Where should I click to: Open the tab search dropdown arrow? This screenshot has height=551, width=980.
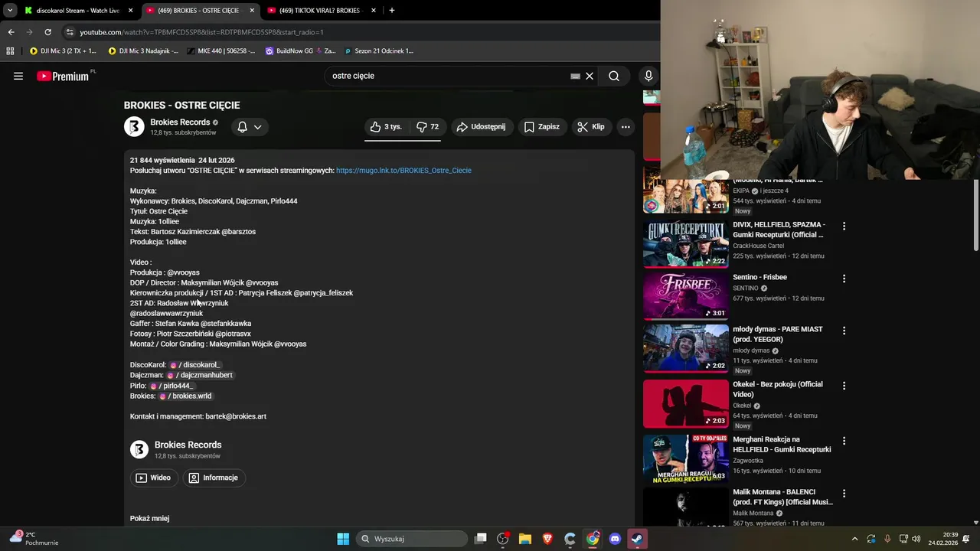point(10,11)
